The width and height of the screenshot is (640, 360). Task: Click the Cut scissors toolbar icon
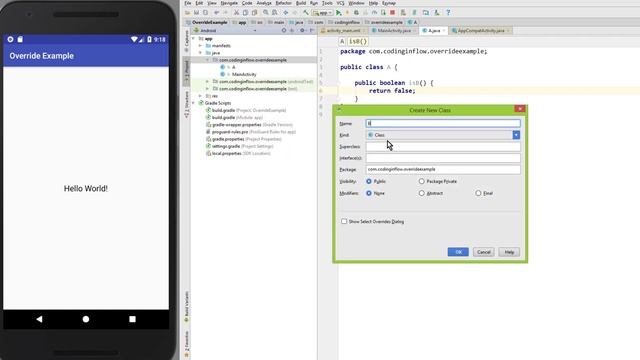[x=236, y=13]
